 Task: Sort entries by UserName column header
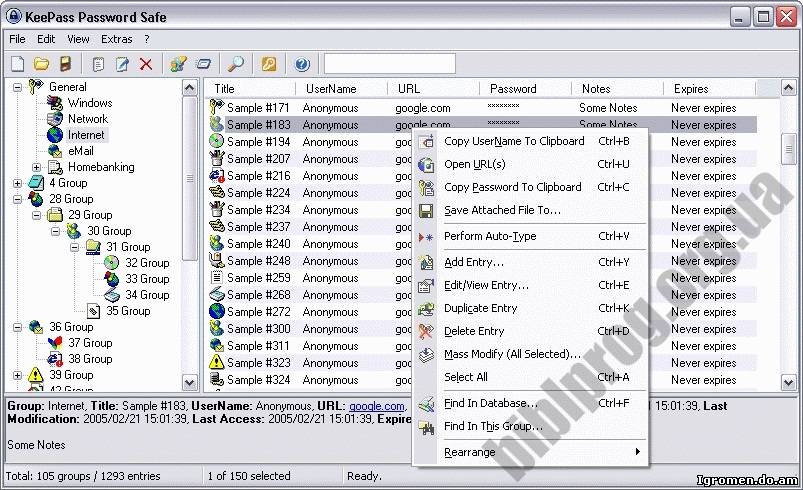point(342,89)
